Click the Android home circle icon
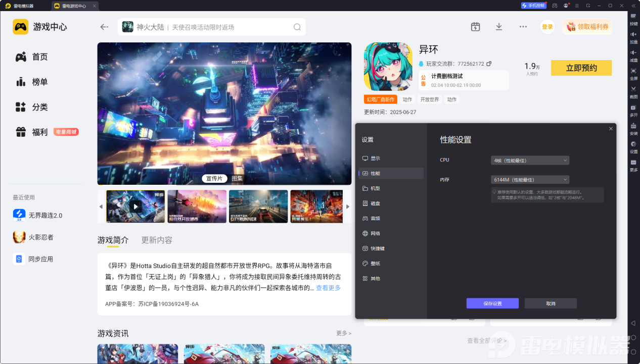The width and height of the screenshot is (640, 364). (x=633, y=337)
